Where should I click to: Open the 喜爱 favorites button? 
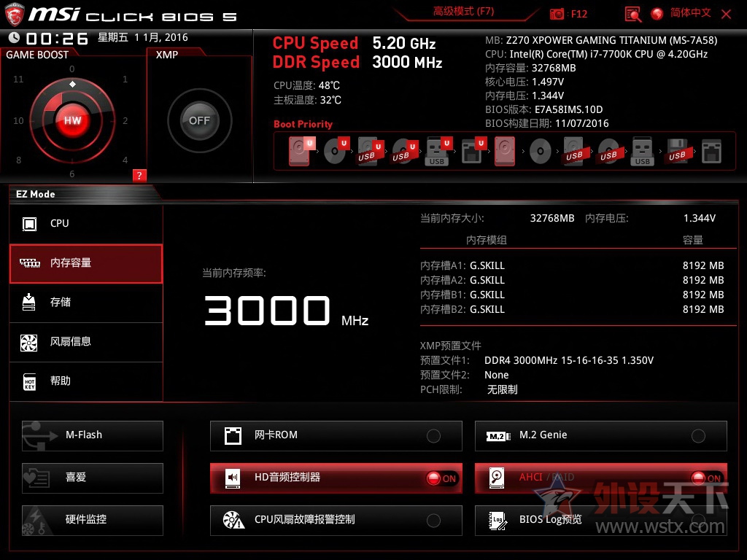(x=93, y=478)
